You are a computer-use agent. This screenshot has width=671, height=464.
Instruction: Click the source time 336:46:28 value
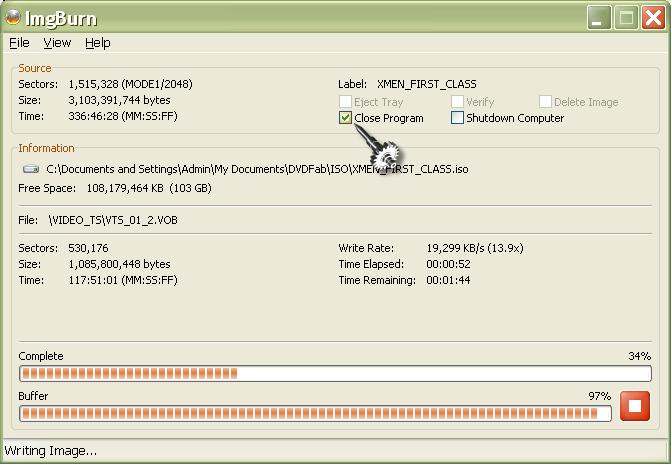pyautogui.click(x=123, y=116)
